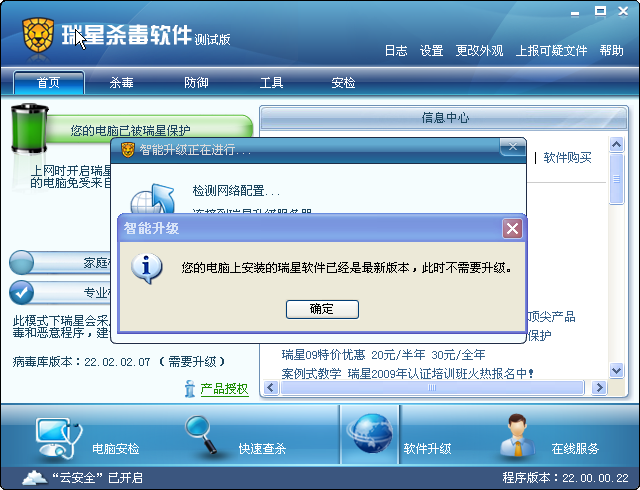Open 更改外观 menu
Viewport: 640px width, 490px height.
[x=480, y=51]
